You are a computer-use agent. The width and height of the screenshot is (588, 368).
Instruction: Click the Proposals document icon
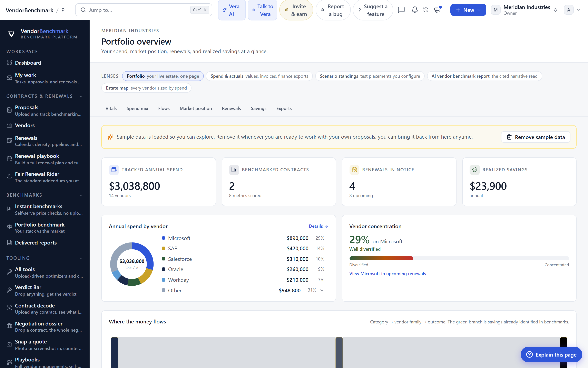point(9,110)
